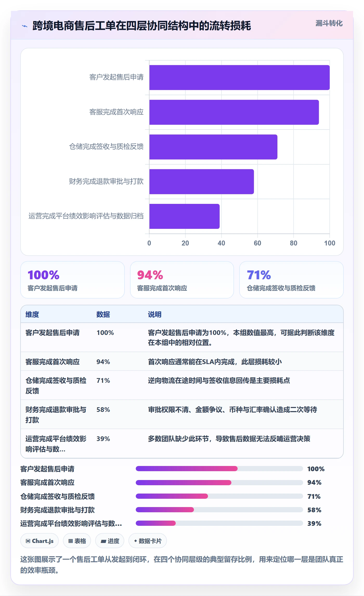Click the chart title 跨境电商售后工单在四层协同结构中的流转损耗
364x596 pixels.
(142, 26)
